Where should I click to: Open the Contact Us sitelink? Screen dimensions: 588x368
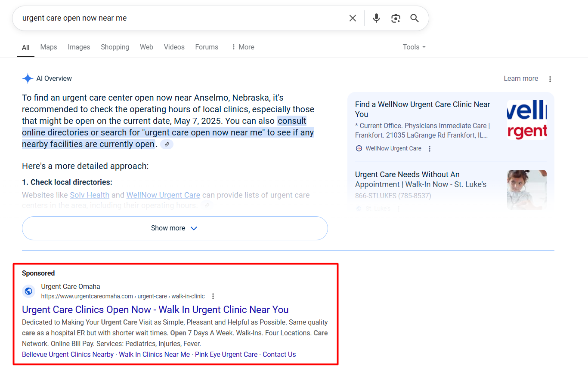(x=279, y=355)
